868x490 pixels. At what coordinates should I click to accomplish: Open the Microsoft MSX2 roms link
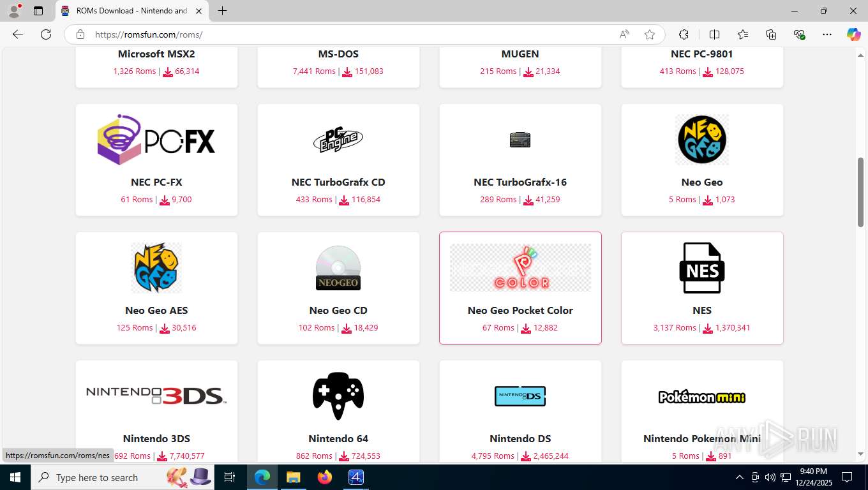[156, 54]
